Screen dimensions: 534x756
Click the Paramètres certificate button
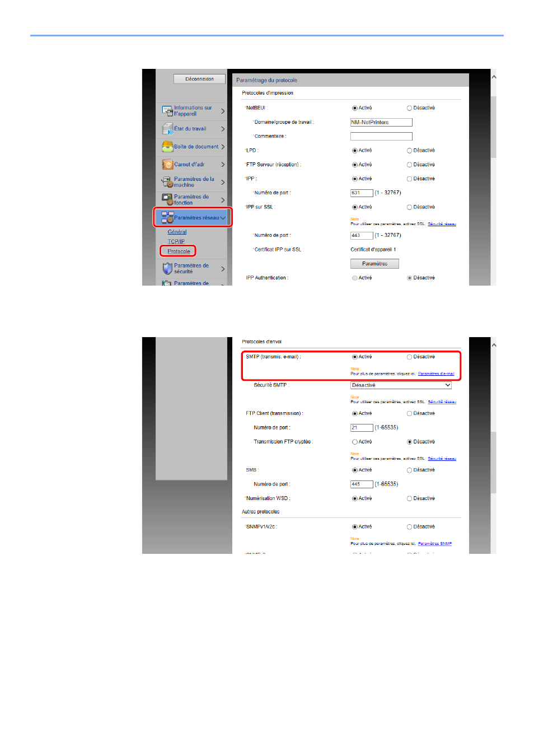[374, 264]
